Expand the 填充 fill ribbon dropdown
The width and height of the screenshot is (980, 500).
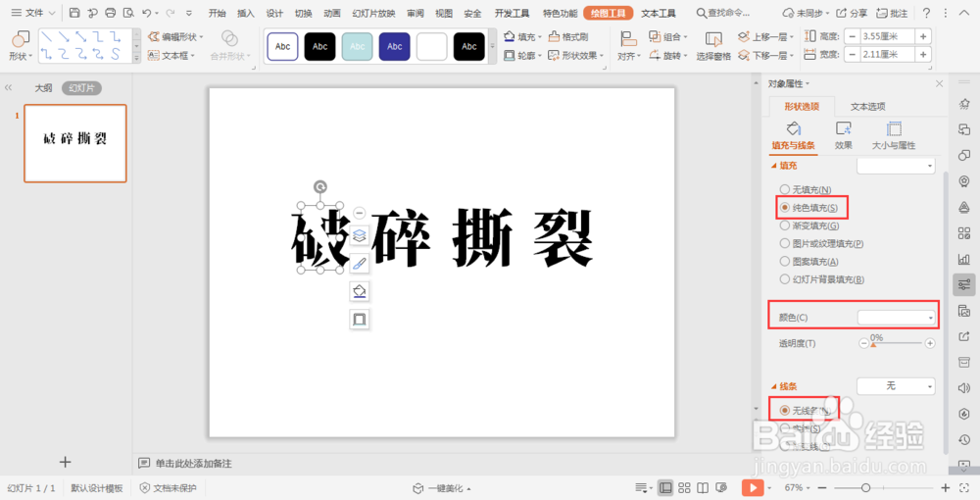click(x=540, y=37)
